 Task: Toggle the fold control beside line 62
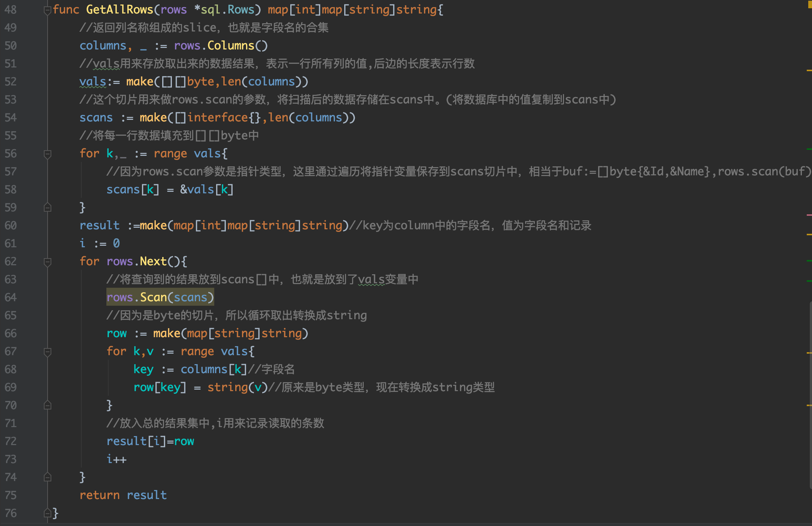[47, 262]
